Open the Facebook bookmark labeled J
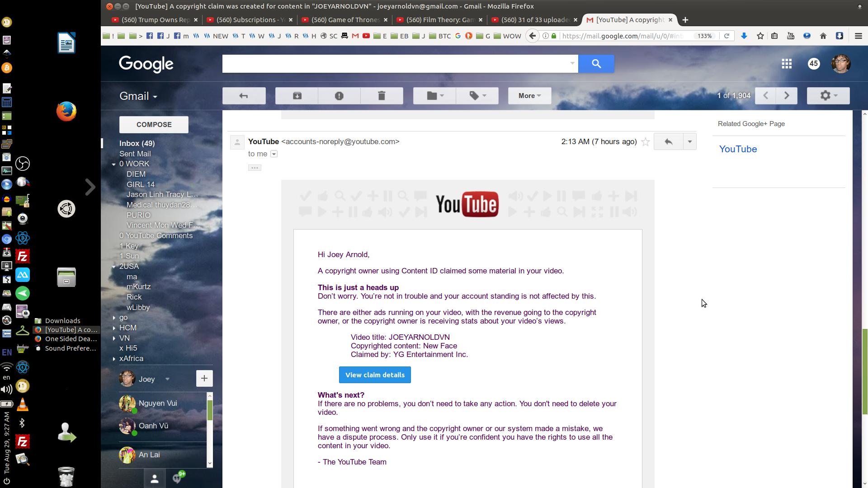 point(163,36)
